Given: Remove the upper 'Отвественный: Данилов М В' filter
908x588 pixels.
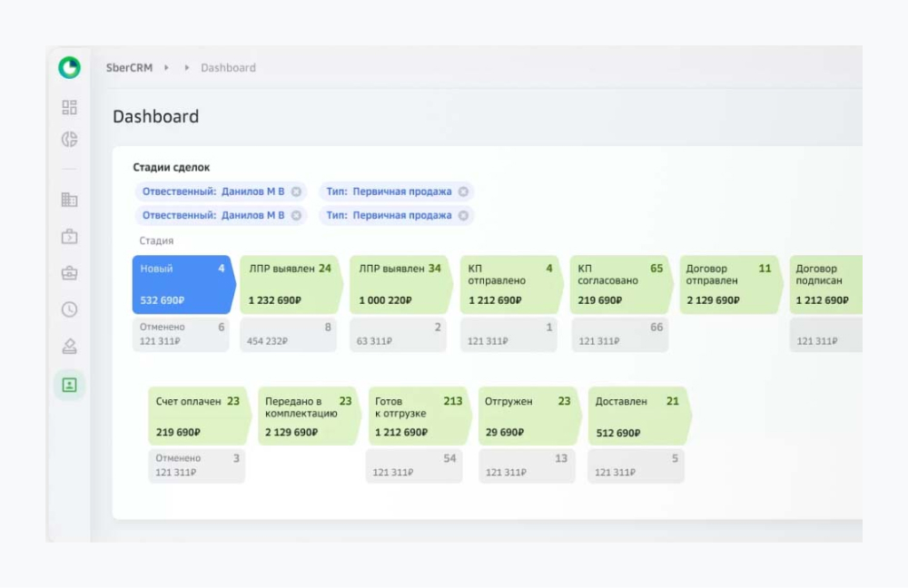Looking at the screenshot, I should 298,191.
